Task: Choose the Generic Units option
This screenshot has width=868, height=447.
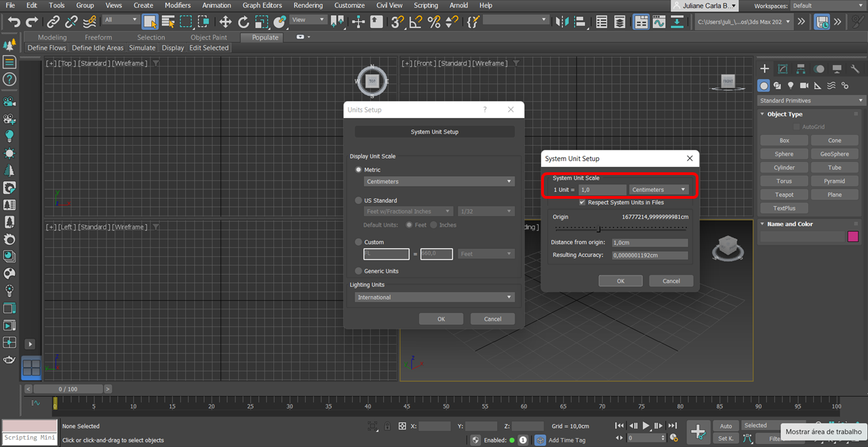Action: point(358,271)
